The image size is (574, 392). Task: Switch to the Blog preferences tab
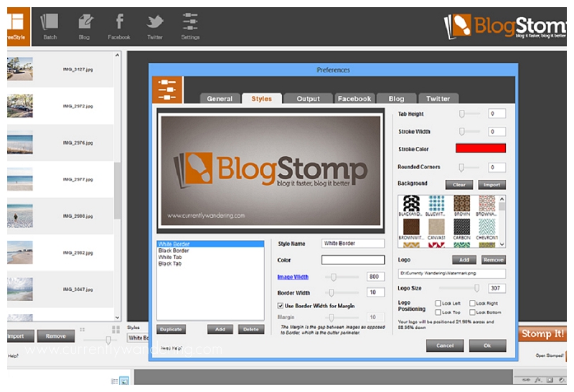pos(397,98)
